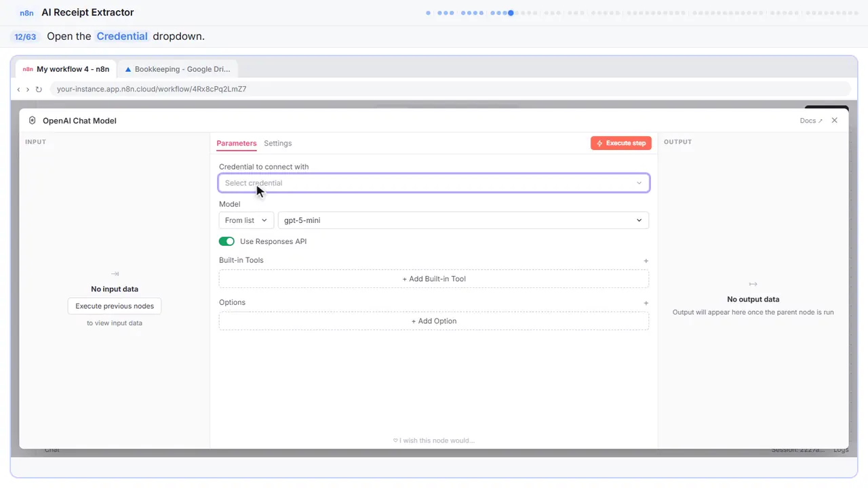Click the plus icon beside Built-in Tools
868x488 pixels.
(646, 261)
